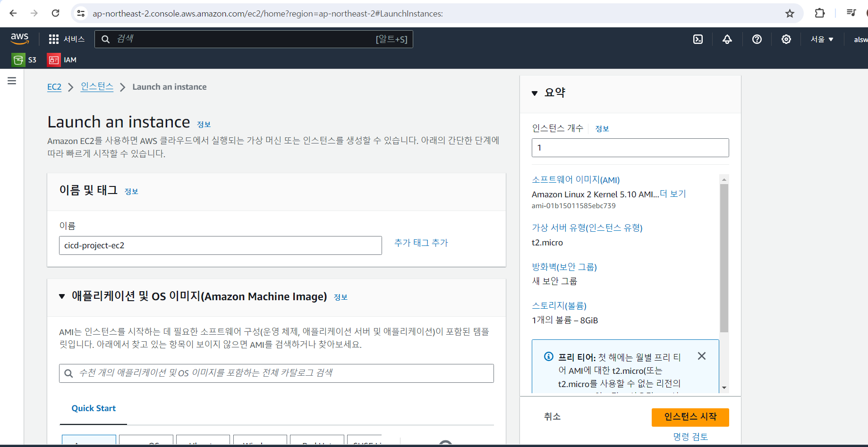Click the instance name input field
Screen dimensions: 868x447
[x=221, y=245]
